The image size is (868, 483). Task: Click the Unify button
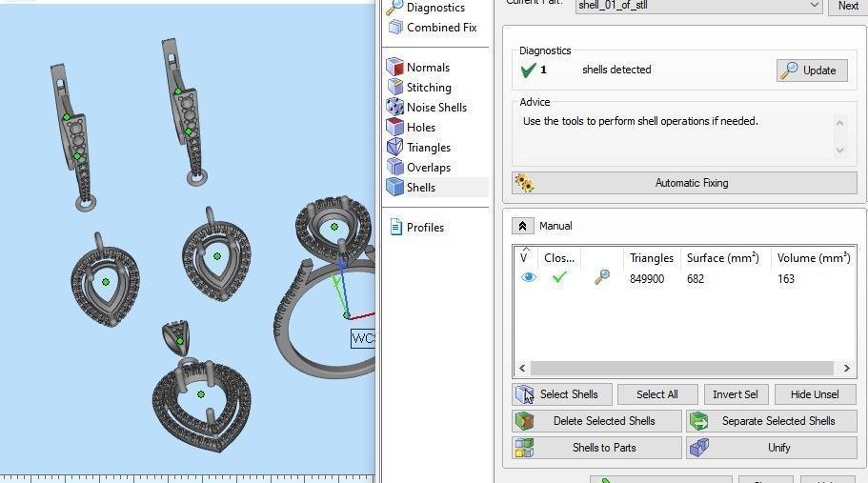tap(772, 448)
